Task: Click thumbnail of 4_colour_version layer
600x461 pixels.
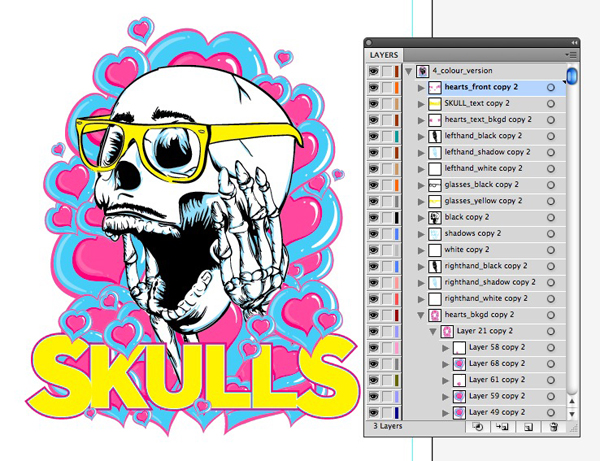Action: click(422, 71)
